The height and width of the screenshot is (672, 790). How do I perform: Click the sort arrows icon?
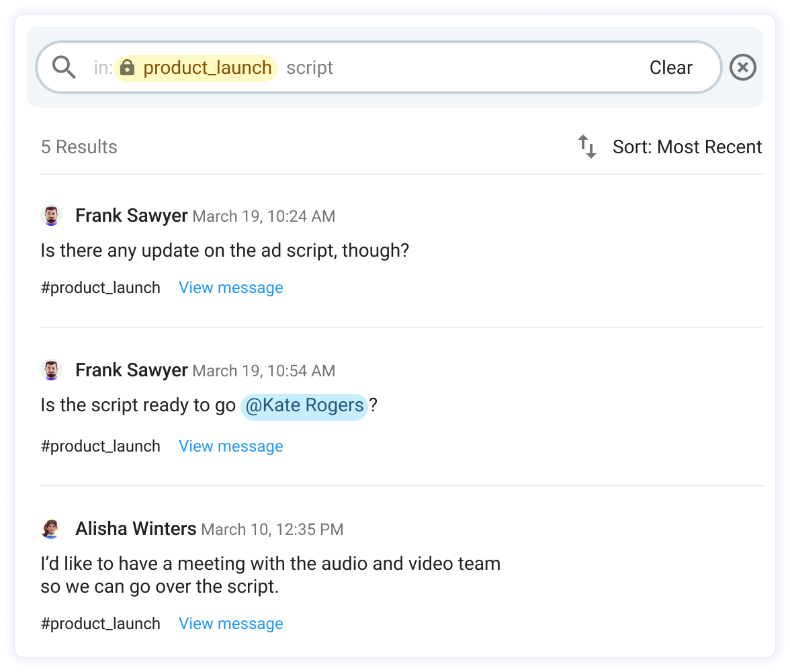point(587,146)
